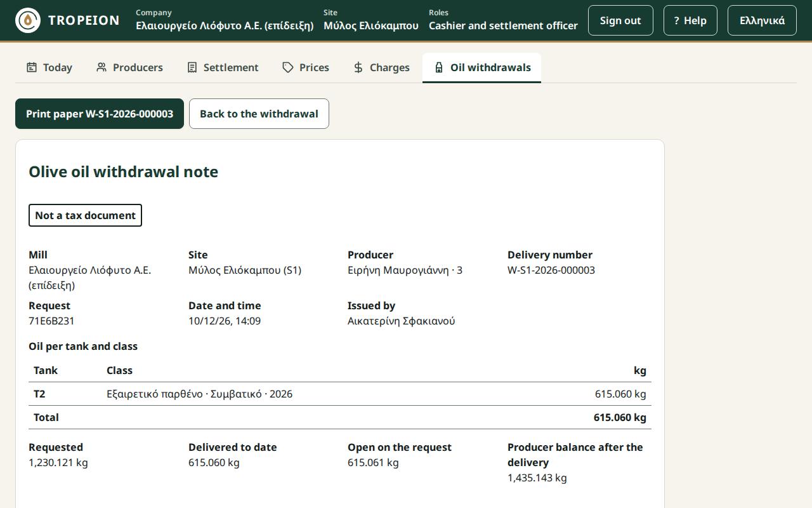Go to the Settlement tab
The height and width of the screenshot is (508, 812).
[223, 67]
